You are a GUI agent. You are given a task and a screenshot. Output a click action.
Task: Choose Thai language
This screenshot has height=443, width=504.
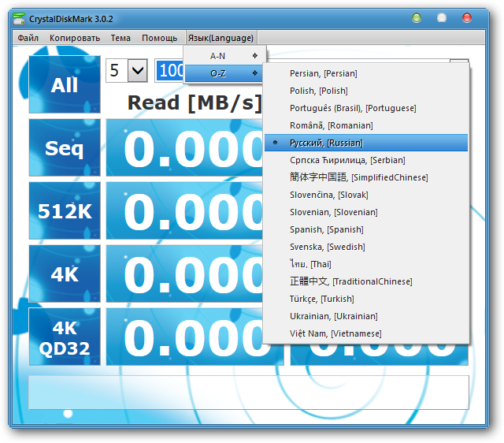365,264
